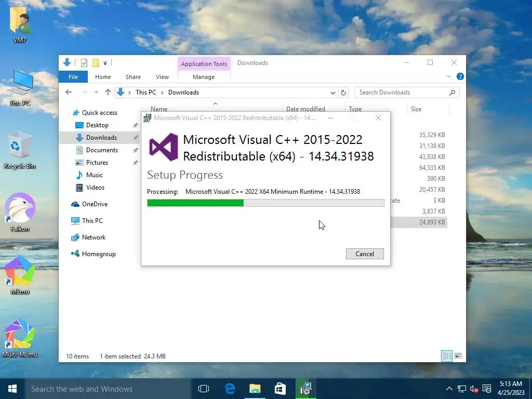The height and width of the screenshot is (399, 532).
Task: Click the pin icon beside Pictures
Action: pos(136,163)
